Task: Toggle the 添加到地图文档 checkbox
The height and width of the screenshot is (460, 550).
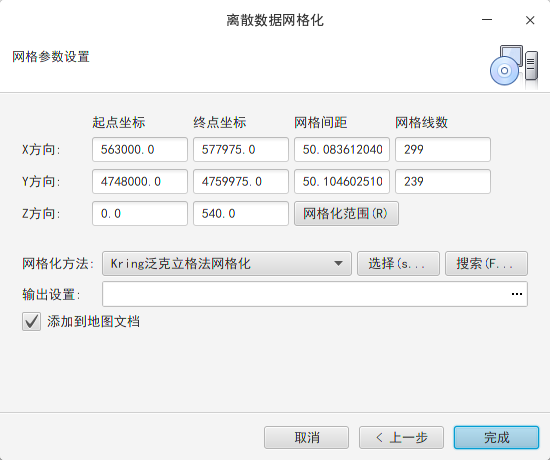Action: coord(32,321)
